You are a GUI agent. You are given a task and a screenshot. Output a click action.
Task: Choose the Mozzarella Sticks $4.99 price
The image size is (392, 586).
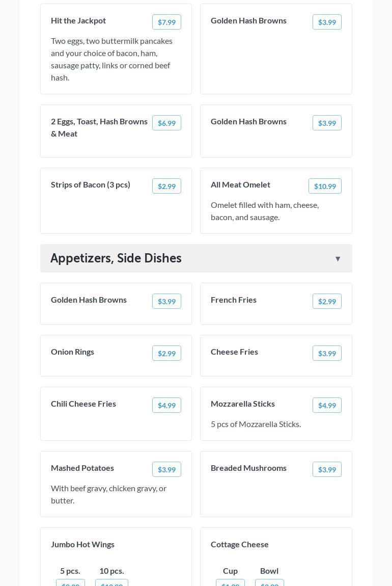coord(327,405)
